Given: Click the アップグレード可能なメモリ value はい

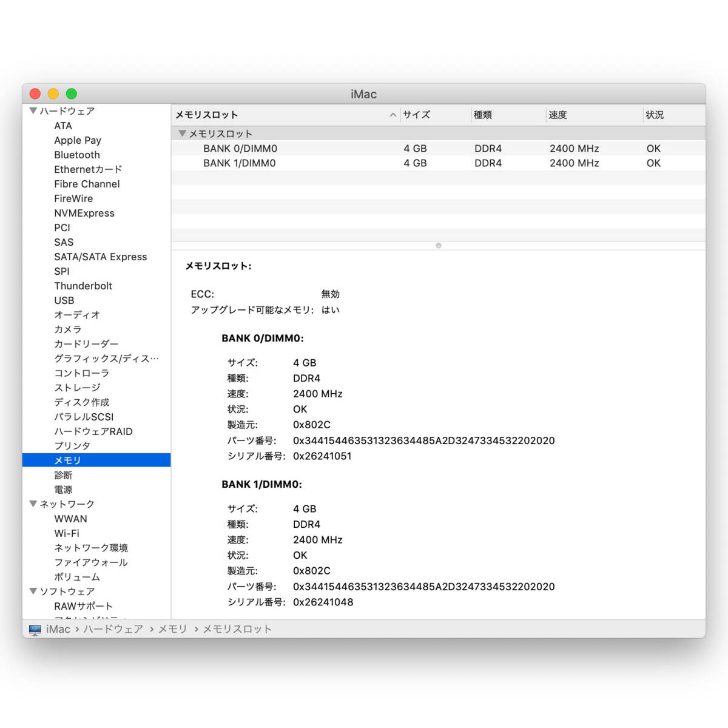Looking at the screenshot, I should tap(331, 310).
